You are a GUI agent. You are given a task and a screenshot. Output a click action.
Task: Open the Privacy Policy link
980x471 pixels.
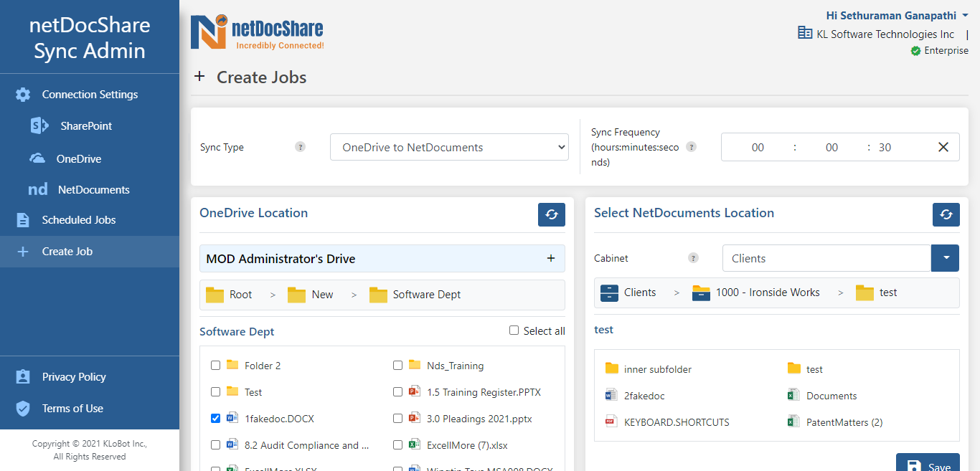[74, 377]
